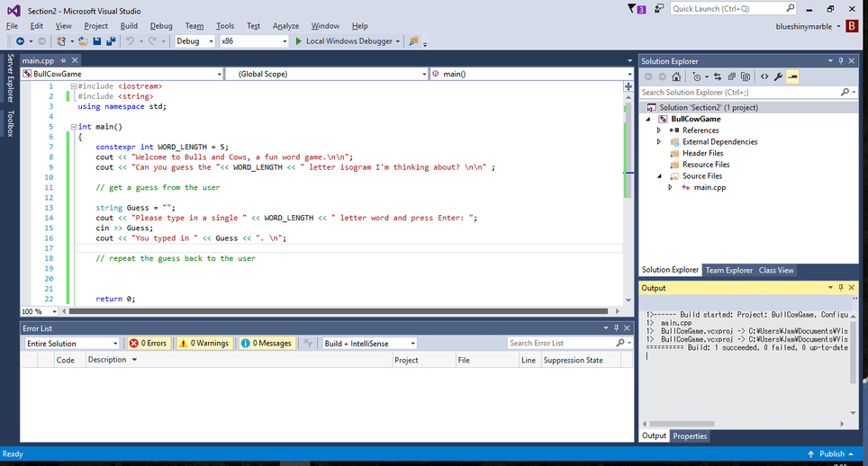
Task: Toggle the 0 Warnings filter
Action: click(203, 344)
